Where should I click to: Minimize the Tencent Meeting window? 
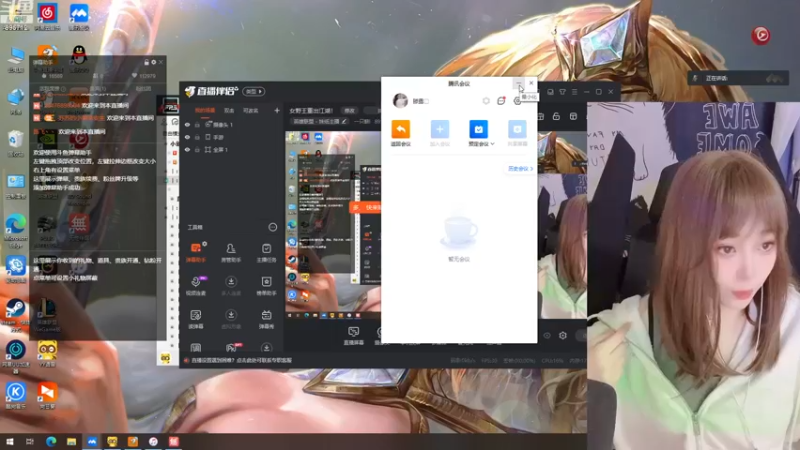click(x=518, y=83)
